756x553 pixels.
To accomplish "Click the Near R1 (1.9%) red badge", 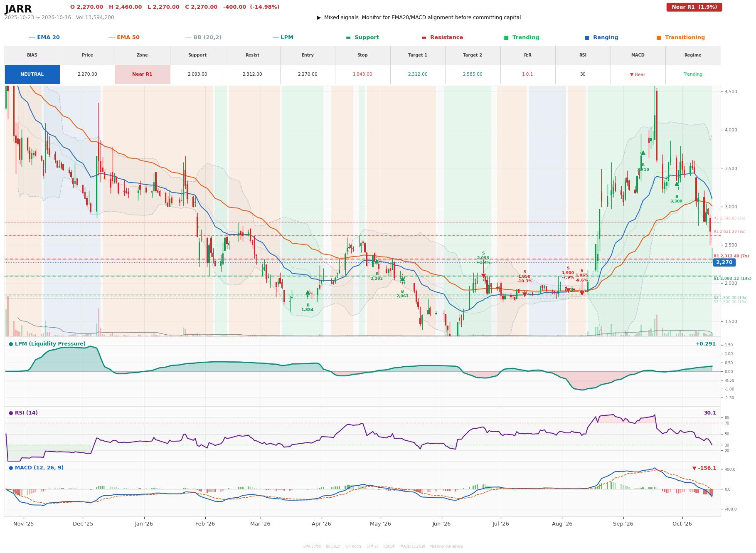I will tap(694, 7).
